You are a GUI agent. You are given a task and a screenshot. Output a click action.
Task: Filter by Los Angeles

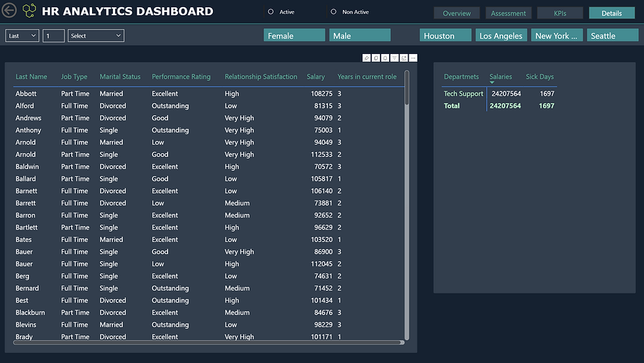pos(501,36)
